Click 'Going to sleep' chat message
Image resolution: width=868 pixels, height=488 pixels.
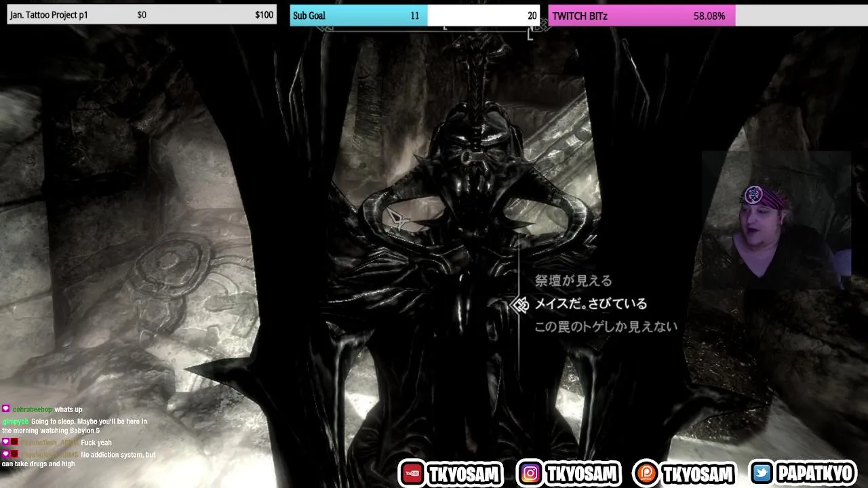[x=75, y=426]
